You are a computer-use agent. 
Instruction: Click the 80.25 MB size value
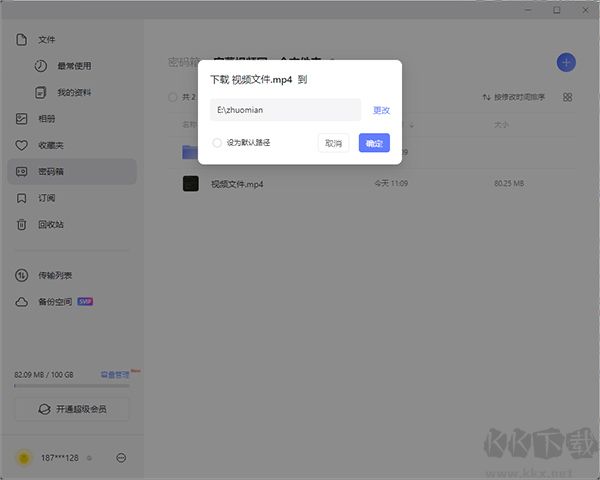click(x=509, y=183)
